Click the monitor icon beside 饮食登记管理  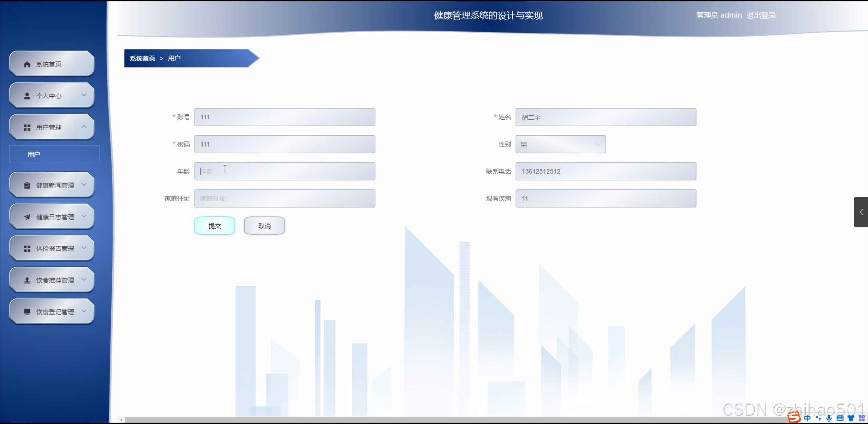pos(27,312)
